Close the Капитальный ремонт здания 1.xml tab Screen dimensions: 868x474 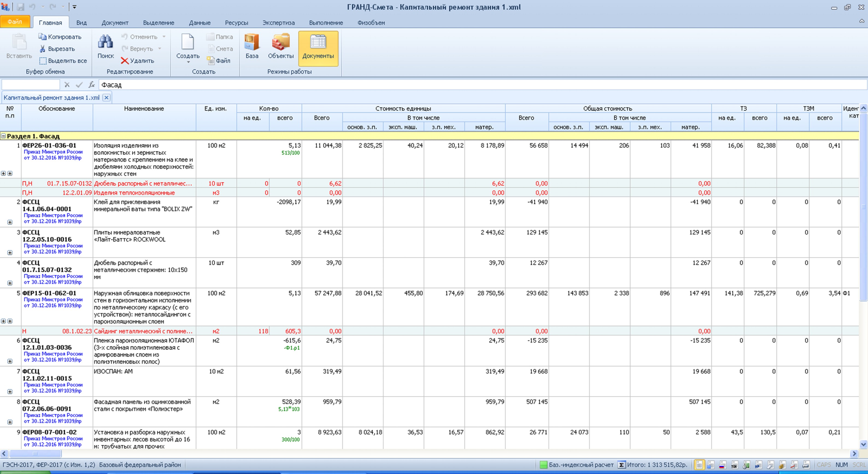point(107,98)
